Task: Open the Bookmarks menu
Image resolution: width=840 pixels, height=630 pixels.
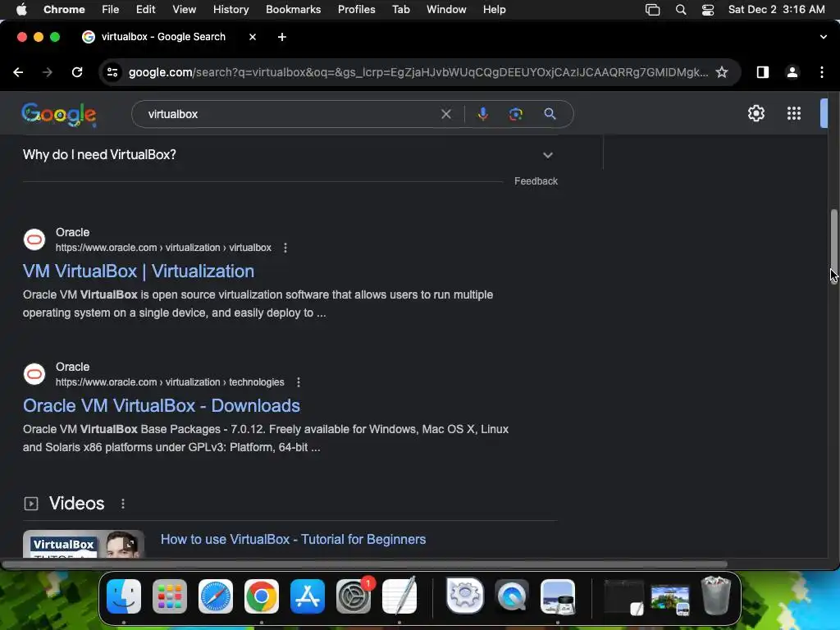Action: coord(293,9)
